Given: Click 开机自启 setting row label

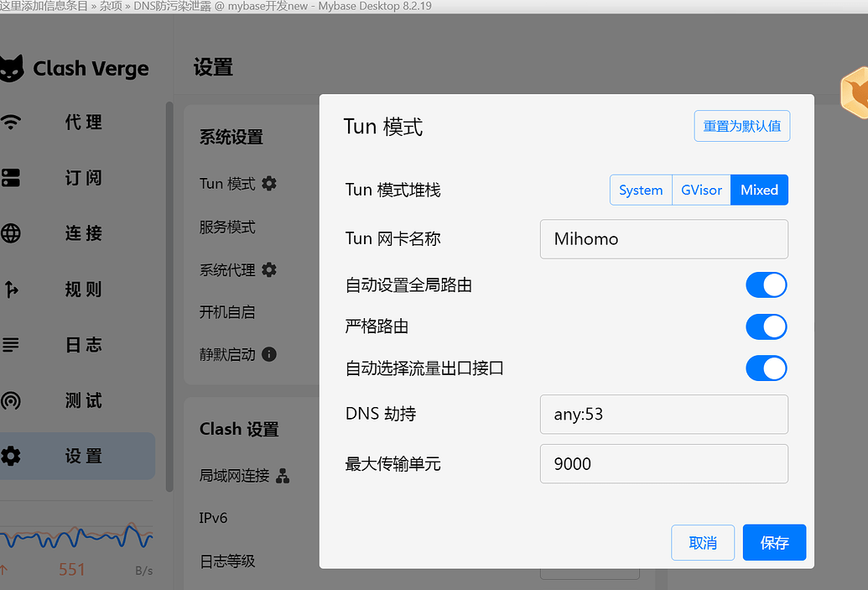Looking at the screenshot, I should click(227, 312).
